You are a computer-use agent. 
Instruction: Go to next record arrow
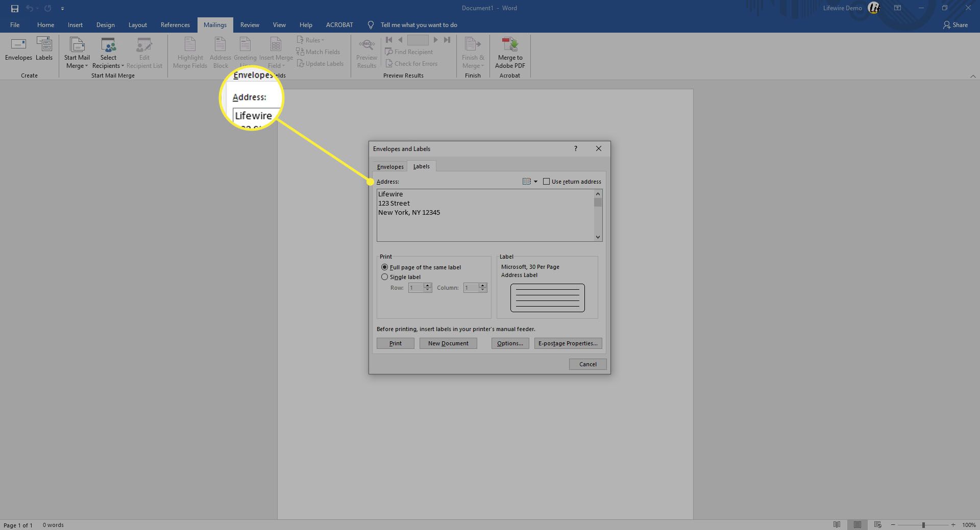coord(435,40)
